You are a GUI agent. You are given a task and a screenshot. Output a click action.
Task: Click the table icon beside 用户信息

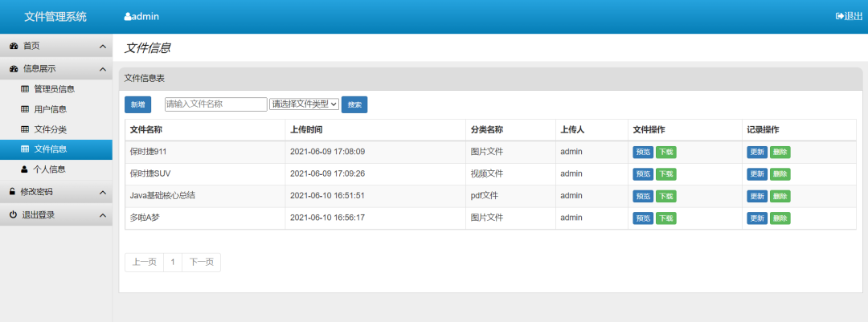point(25,109)
